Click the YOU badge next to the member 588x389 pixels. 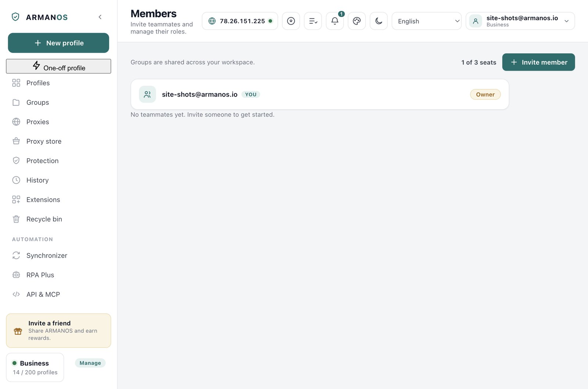coord(251,94)
